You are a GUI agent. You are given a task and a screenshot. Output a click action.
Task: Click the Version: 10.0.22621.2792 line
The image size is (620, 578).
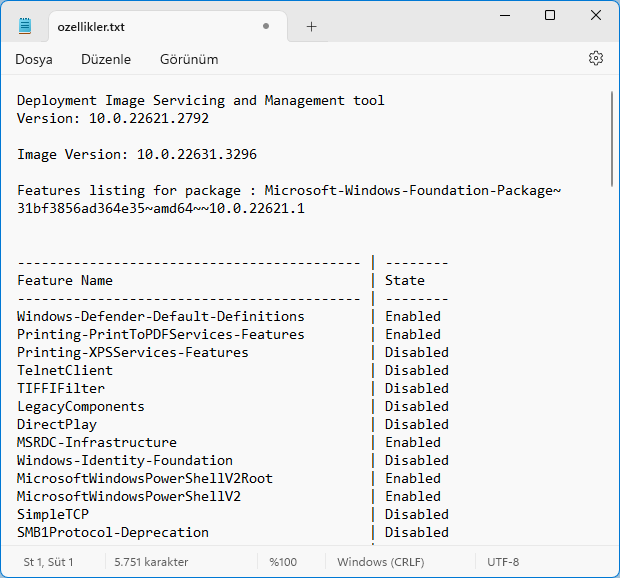(113, 118)
